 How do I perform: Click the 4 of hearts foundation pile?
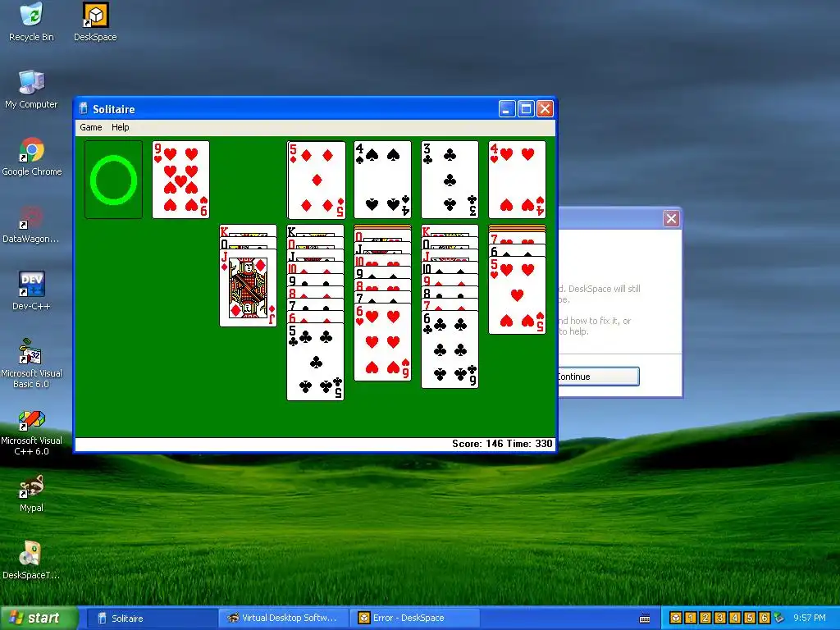[517, 180]
